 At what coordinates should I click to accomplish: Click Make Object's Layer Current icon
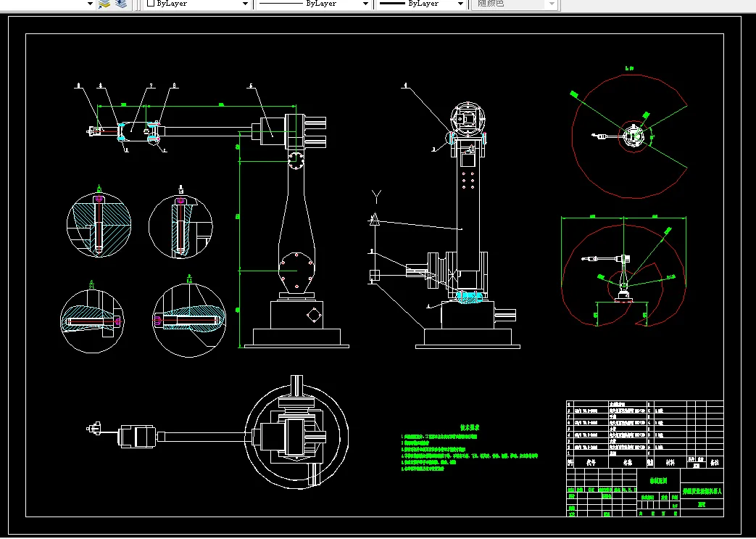point(104,4)
